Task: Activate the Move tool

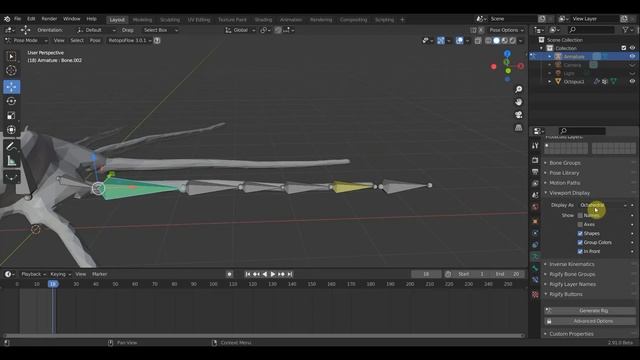Action: click(x=11, y=87)
